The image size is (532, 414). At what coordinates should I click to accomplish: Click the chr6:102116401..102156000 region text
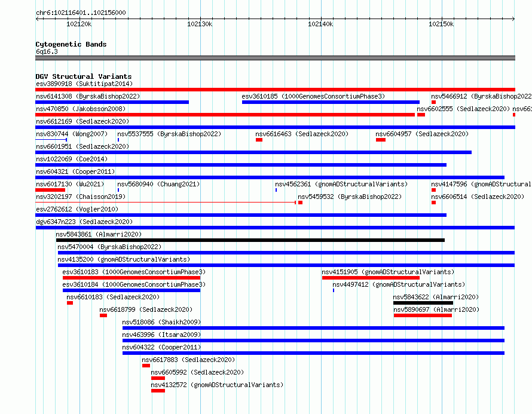tap(81, 13)
